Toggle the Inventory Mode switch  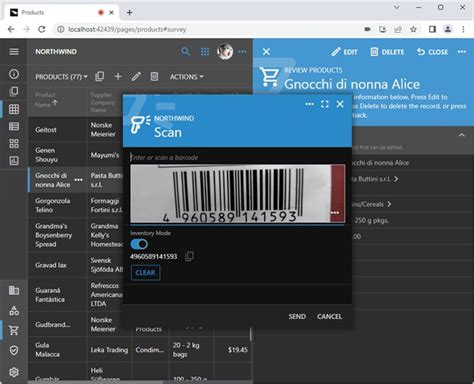[139, 244]
